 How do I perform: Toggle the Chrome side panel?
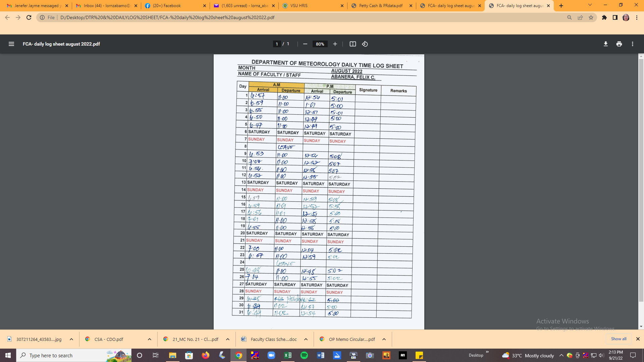(x=615, y=17)
